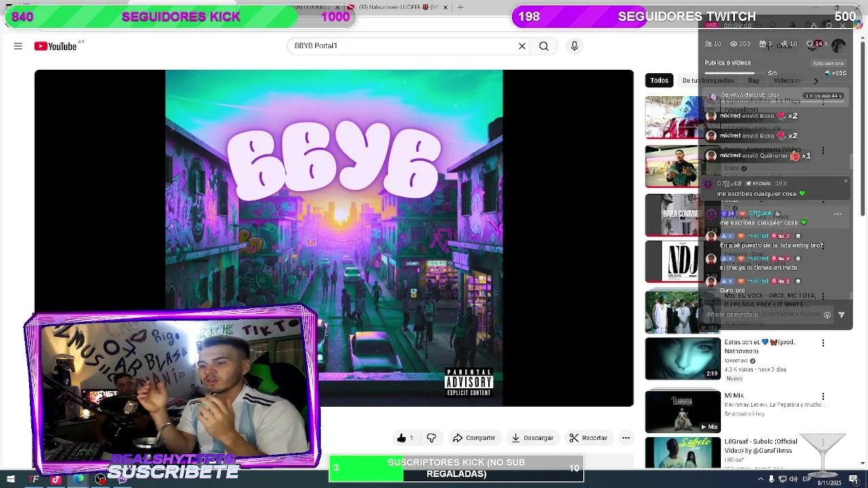Open more actions menu beside Recortar
868x488 pixels.
point(626,438)
